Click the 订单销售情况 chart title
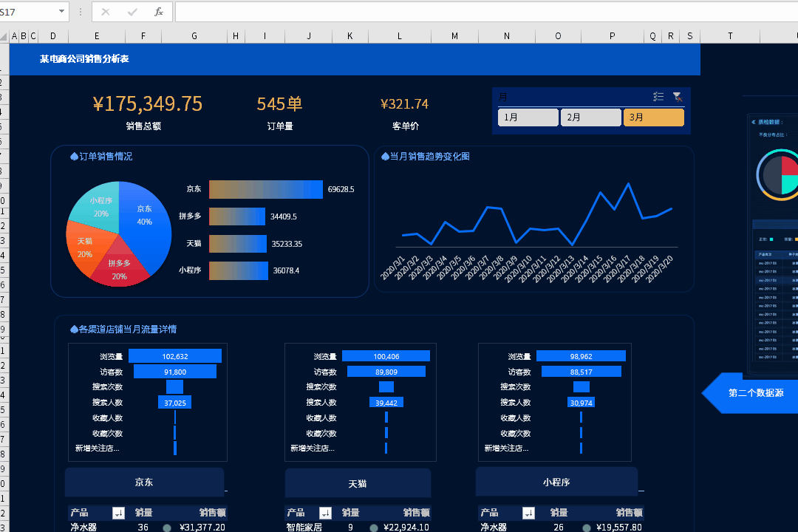798x532 pixels. [x=101, y=157]
